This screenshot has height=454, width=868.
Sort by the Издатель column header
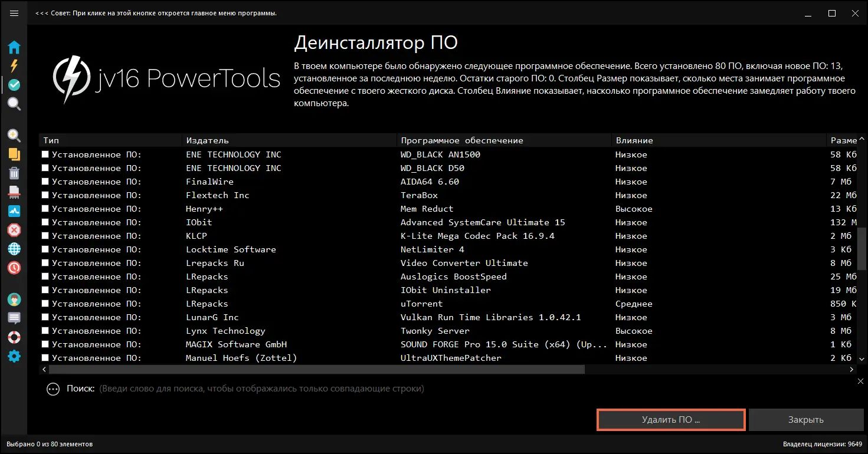pos(290,140)
